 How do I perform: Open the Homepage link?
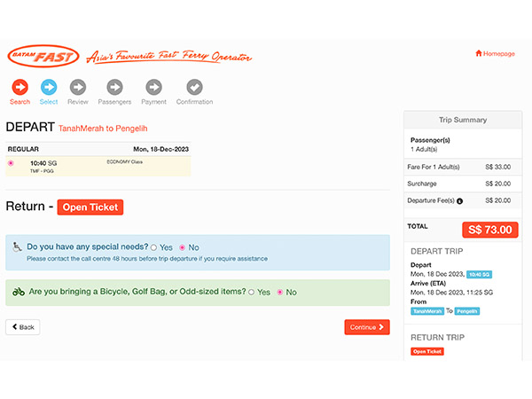495,53
